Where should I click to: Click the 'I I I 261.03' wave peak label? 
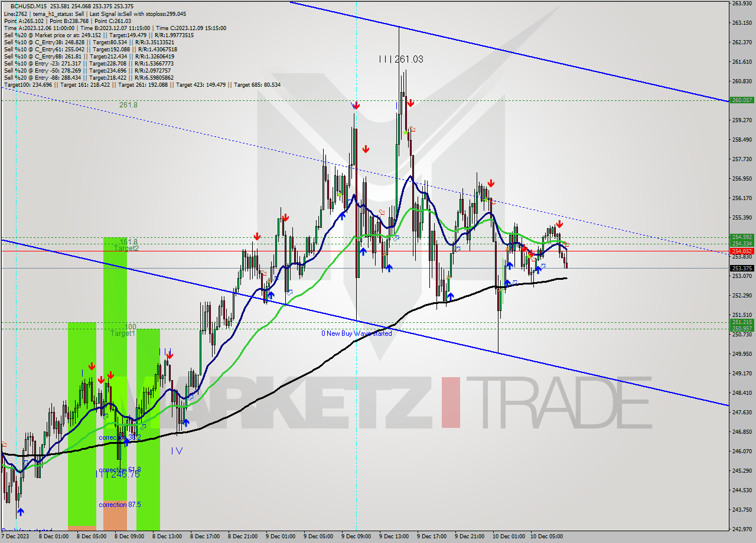[x=401, y=59]
